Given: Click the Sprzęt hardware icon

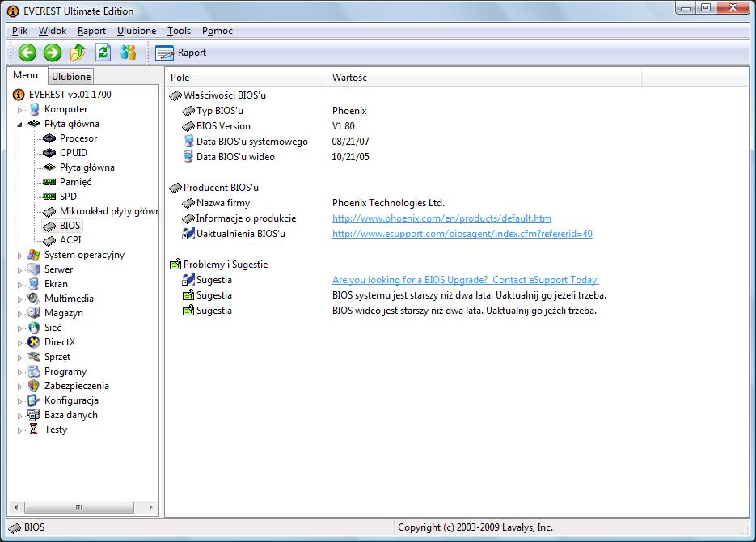Looking at the screenshot, I should point(34,357).
